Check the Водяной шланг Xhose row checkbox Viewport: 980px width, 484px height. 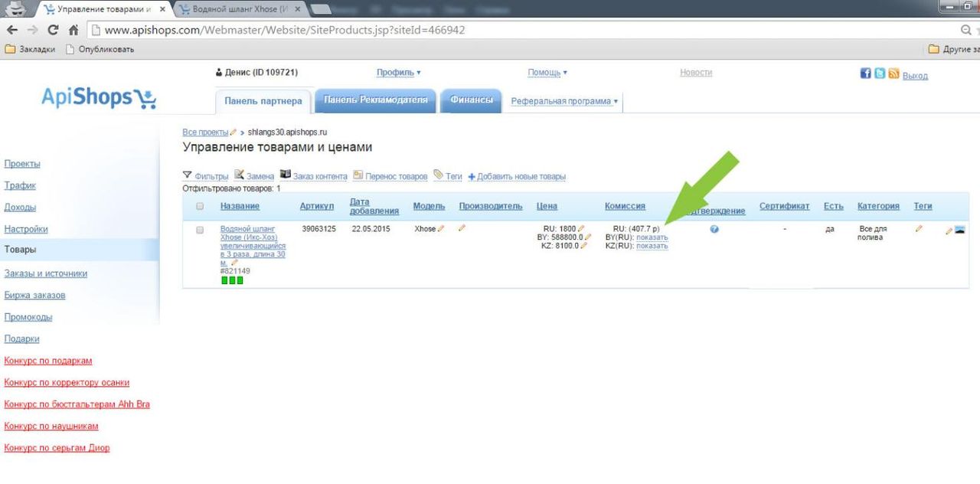200,230
